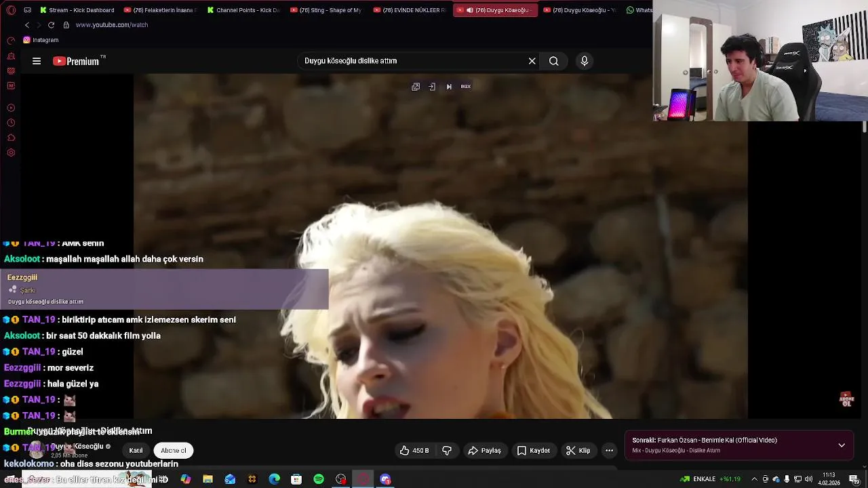Click the ABONE OL watermark on video
The image size is (868, 488).
coord(846,399)
